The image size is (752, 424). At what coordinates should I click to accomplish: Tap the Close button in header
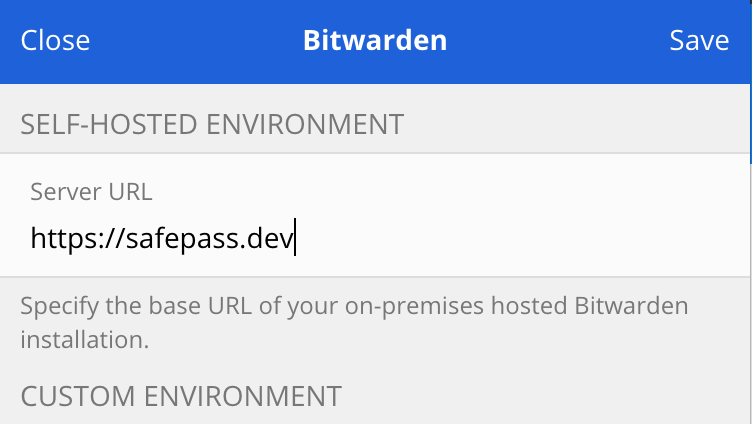tap(55, 41)
